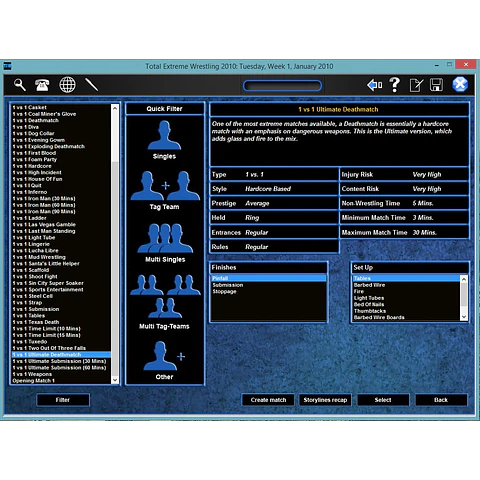
Task: Click match list scrollbar up arrow
Action: (x=115, y=108)
